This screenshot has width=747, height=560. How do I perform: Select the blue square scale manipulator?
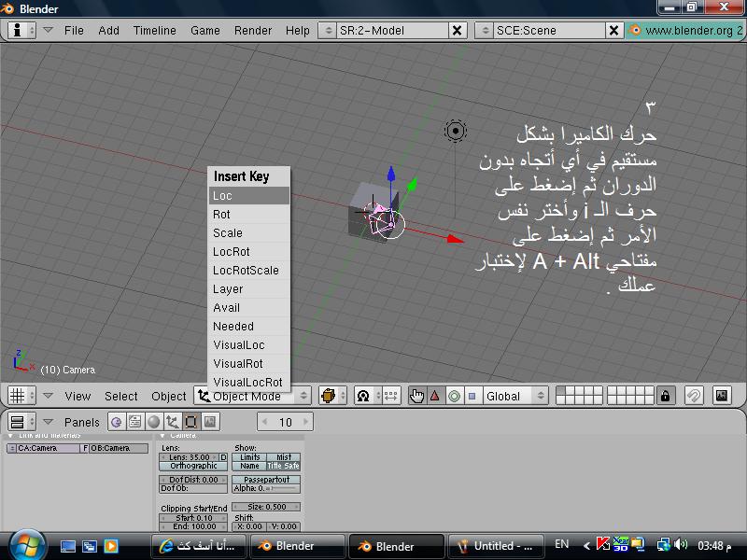tap(472, 396)
